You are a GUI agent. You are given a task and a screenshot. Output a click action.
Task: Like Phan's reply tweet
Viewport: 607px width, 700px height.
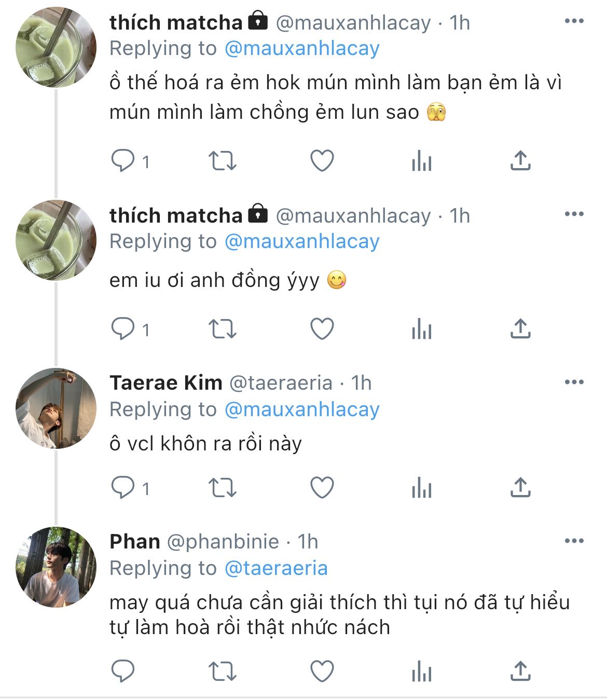click(x=322, y=671)
